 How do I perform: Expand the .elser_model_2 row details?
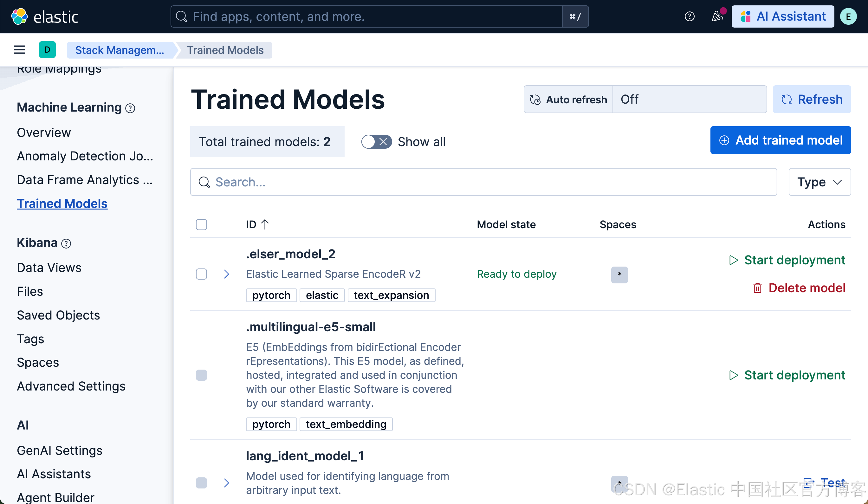226,274
